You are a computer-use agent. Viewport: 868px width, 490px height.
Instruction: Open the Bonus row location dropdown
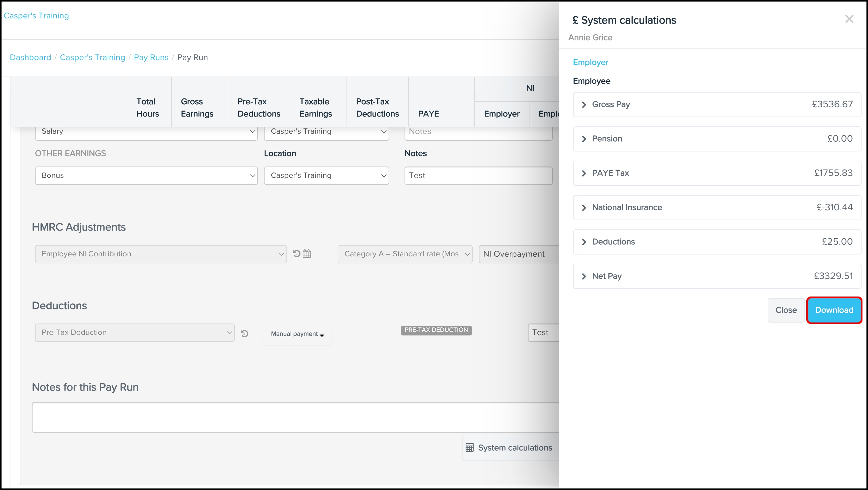(x=326, y=175)
